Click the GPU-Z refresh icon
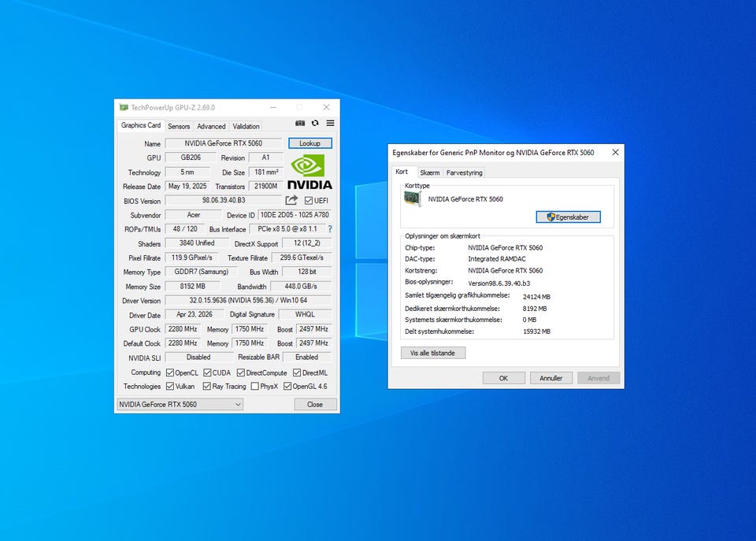 tap(315, 124)
